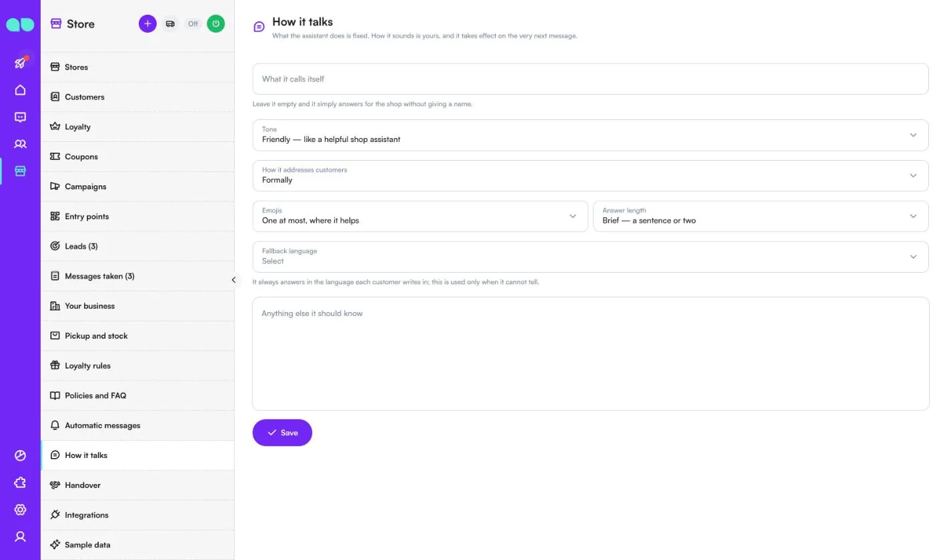Select Automatic messages in the sidebar

coord(137,425)
